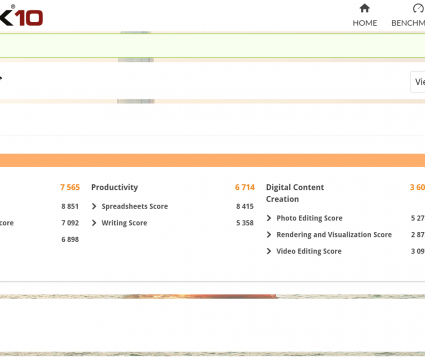Viewport: 425px width, 360px height.
Task: Expand the Spreadsheets Score row
Action: click(94, 206)
